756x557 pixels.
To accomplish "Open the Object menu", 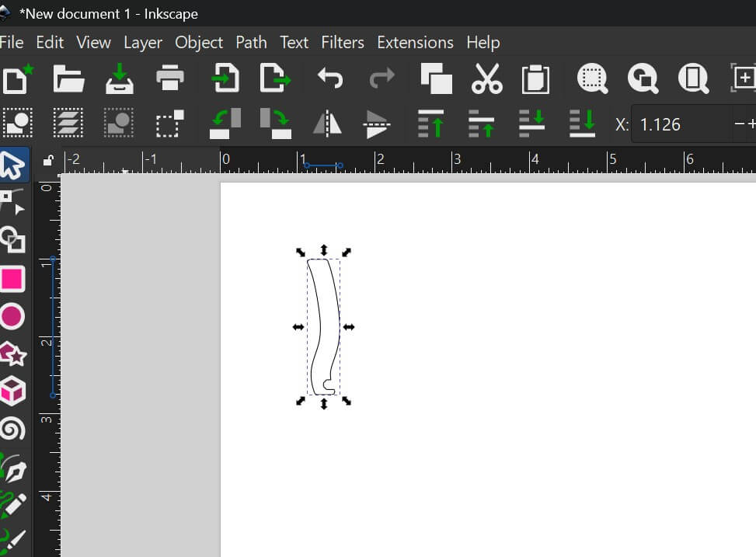I will [199, 43].
